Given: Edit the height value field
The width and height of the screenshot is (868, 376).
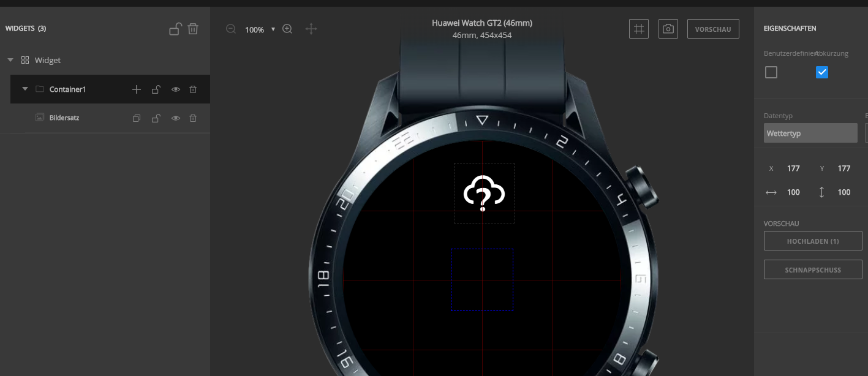Looking at the screenshot, I should [844, 192].
